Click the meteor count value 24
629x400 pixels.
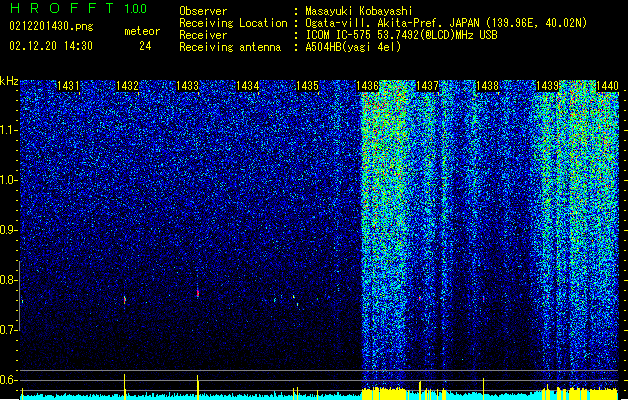145,46
